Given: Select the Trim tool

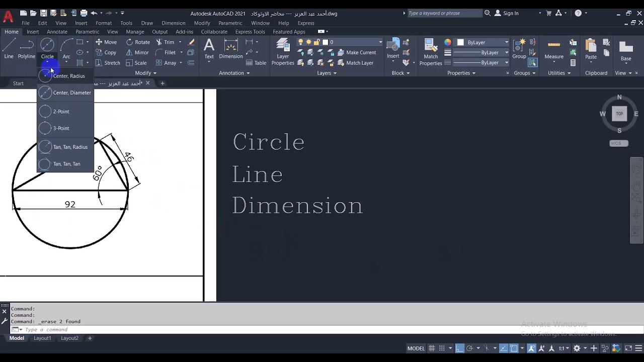Looking at the screenshot, I should point(165,42).
